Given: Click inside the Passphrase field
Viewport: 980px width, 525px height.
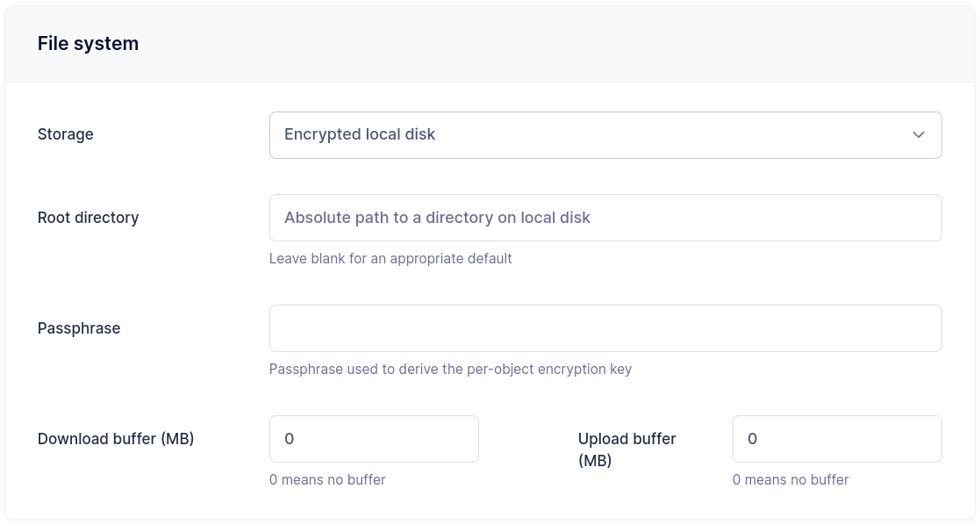Looking at the screenshot, I should [x=605, y=328].
